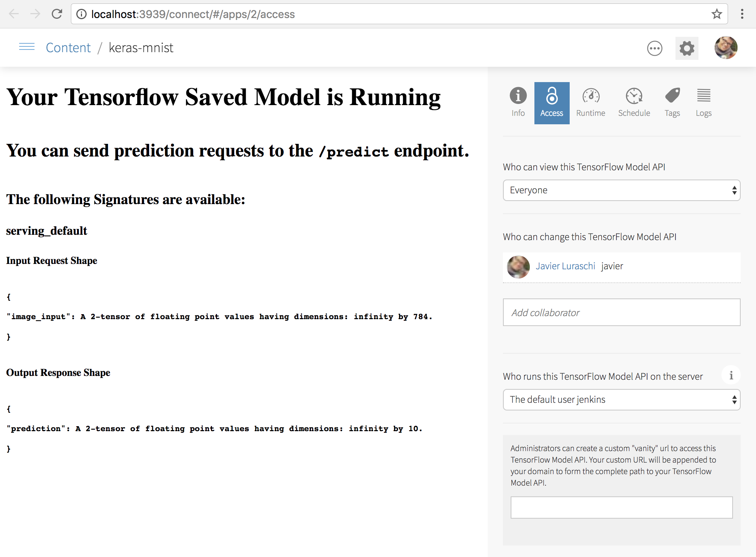
Task: Switch to the Info tab
Action: coord(518,103)
